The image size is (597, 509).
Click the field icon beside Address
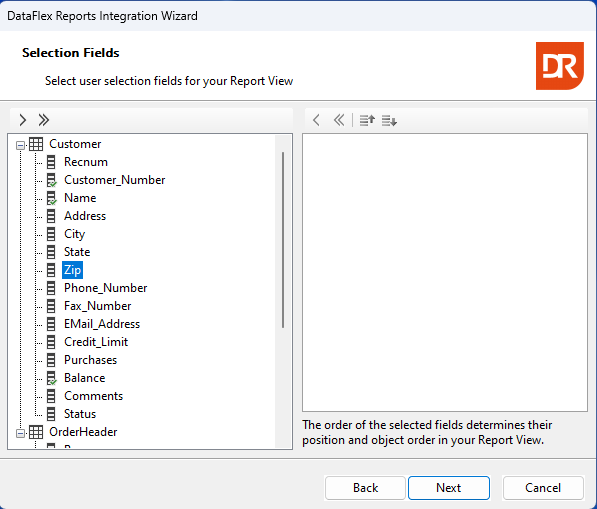coord(51,216)
